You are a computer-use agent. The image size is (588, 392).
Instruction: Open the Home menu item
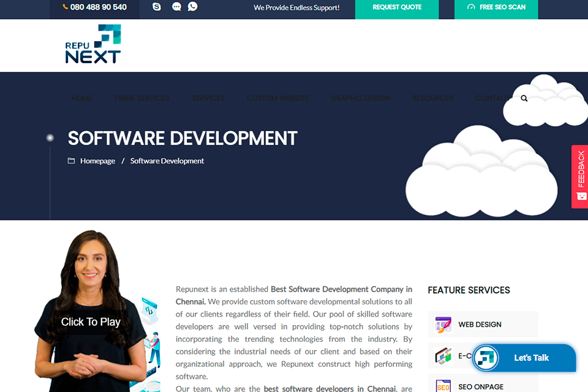(81, 98)
